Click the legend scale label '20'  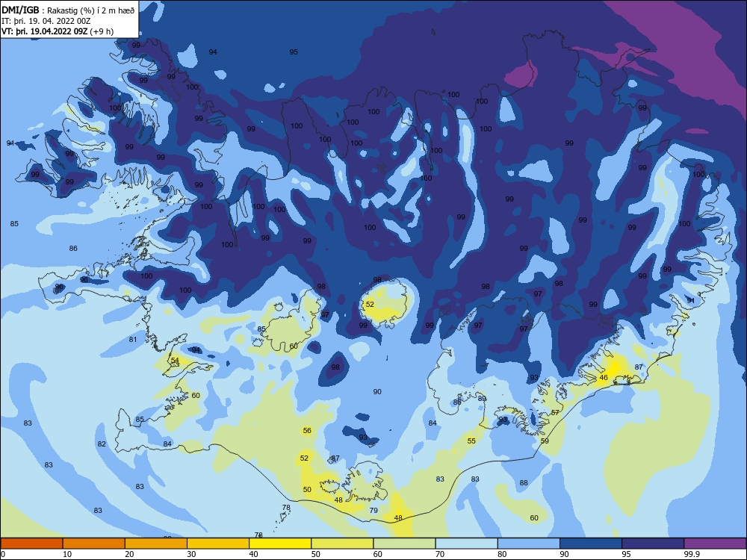129,554
